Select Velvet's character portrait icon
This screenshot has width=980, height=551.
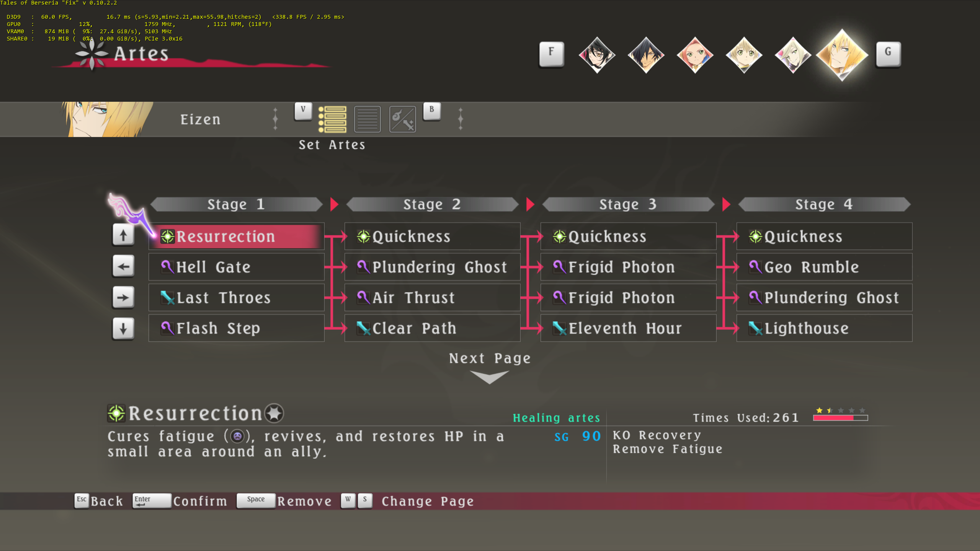point(597,55)
